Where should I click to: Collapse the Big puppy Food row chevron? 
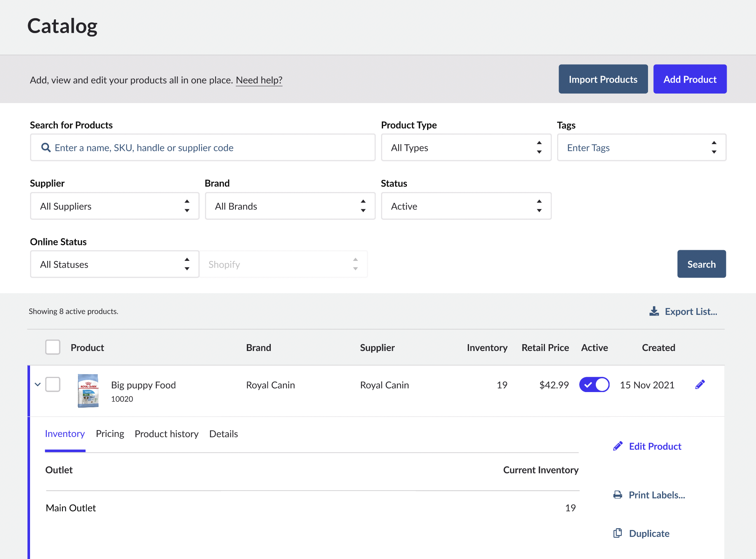[38, 384]
